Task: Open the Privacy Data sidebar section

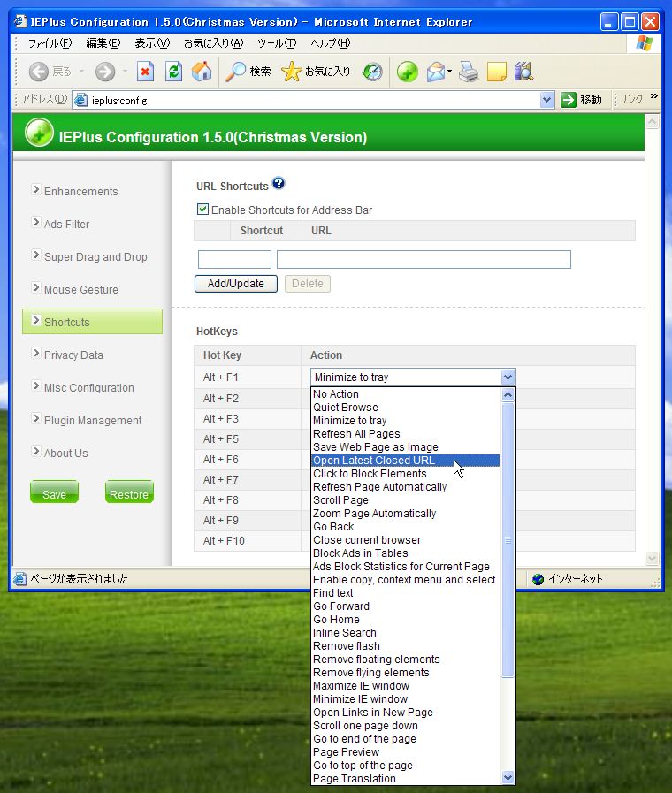Action: [x=73, y=355]
